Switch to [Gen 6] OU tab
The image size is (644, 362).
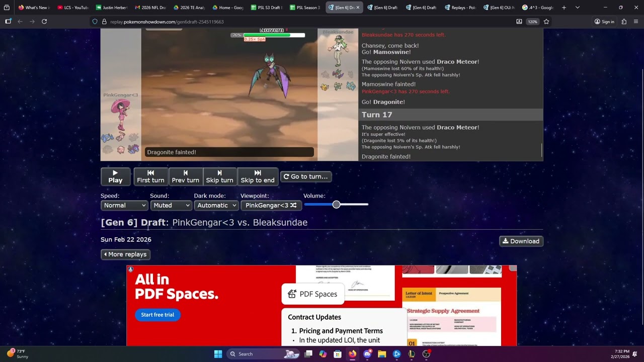click(x=499, y=8)
